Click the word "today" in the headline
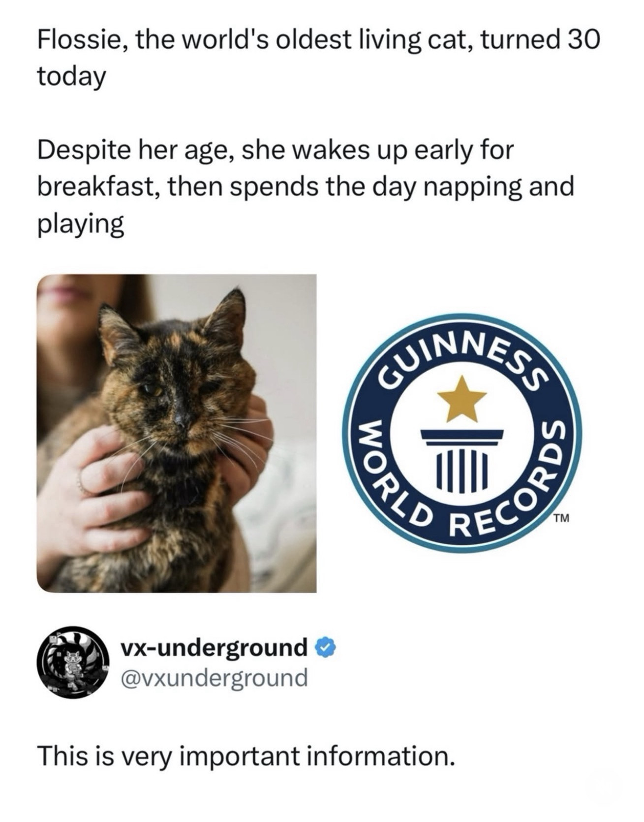The height and width of the screenshot is (822, 644). pyautogui.click(x=71, y=77)
